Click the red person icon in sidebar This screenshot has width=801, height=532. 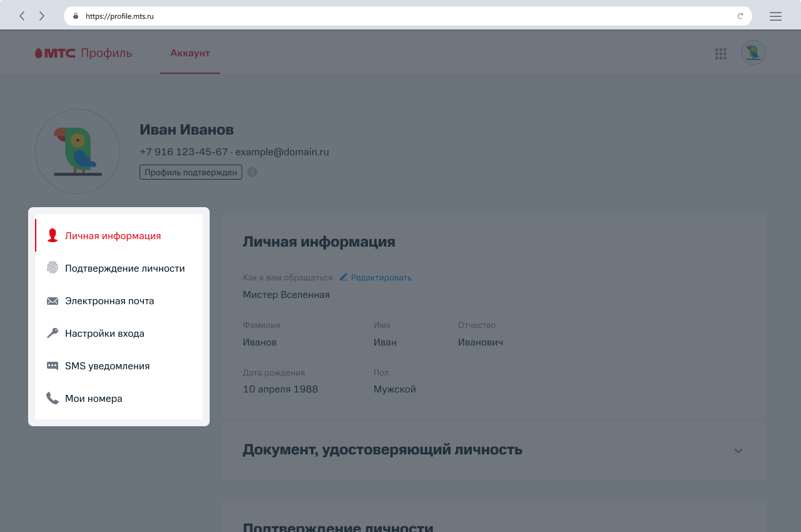pyautogui.click(x=53, y=235)
